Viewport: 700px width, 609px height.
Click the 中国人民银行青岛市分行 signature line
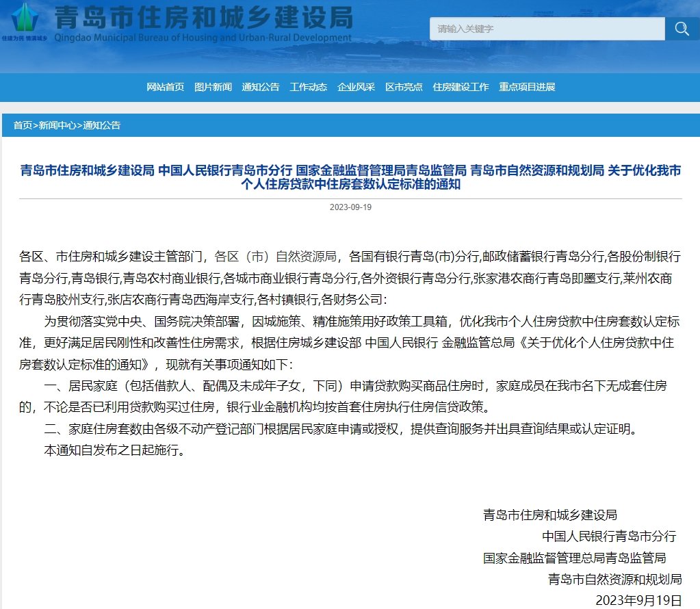[x=609, y=536]
